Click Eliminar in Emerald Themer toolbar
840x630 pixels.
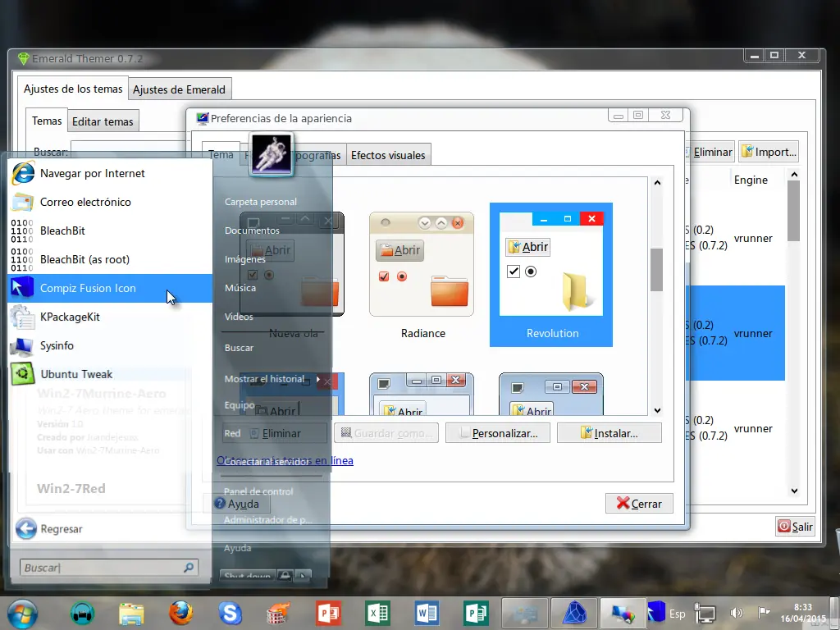pyautogui.click(x=710, y=152)
